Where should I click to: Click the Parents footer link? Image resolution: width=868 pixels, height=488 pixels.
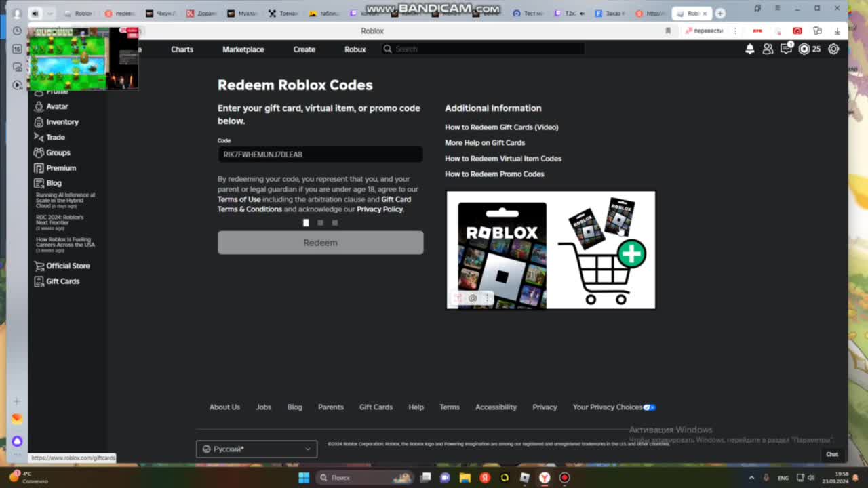[x=330, y=407]
